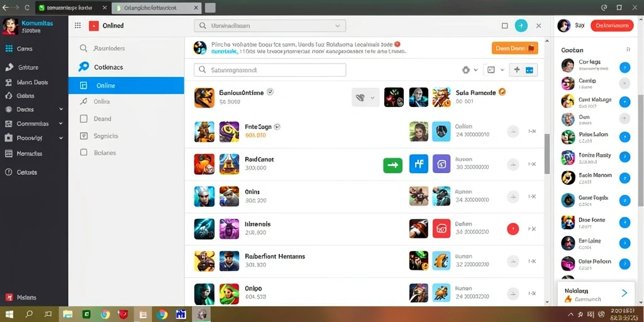Click the Games icon in dark sidebar

(9, 48)
